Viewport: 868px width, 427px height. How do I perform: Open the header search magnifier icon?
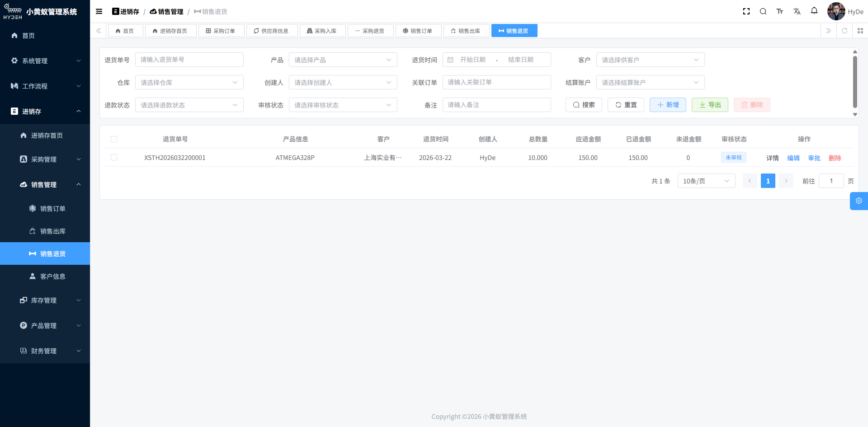tap(763, 12)
